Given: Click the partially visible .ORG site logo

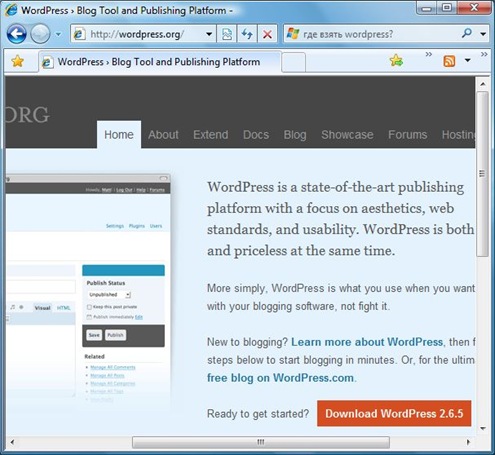Looking at the screenshot, I should point(27,115).
